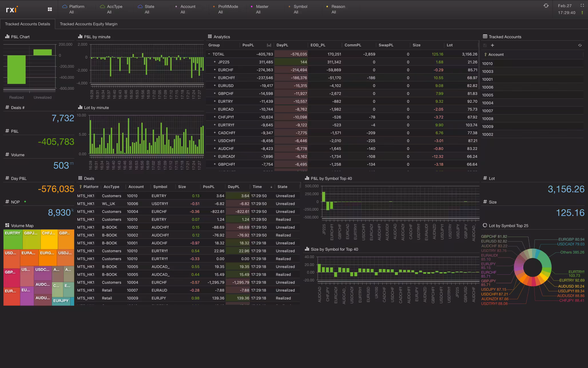The height and width of the screenshot is (368, 588).
Task: Switch to Tracked Accounts Equity Margin tab
Action: coord(88,24)
